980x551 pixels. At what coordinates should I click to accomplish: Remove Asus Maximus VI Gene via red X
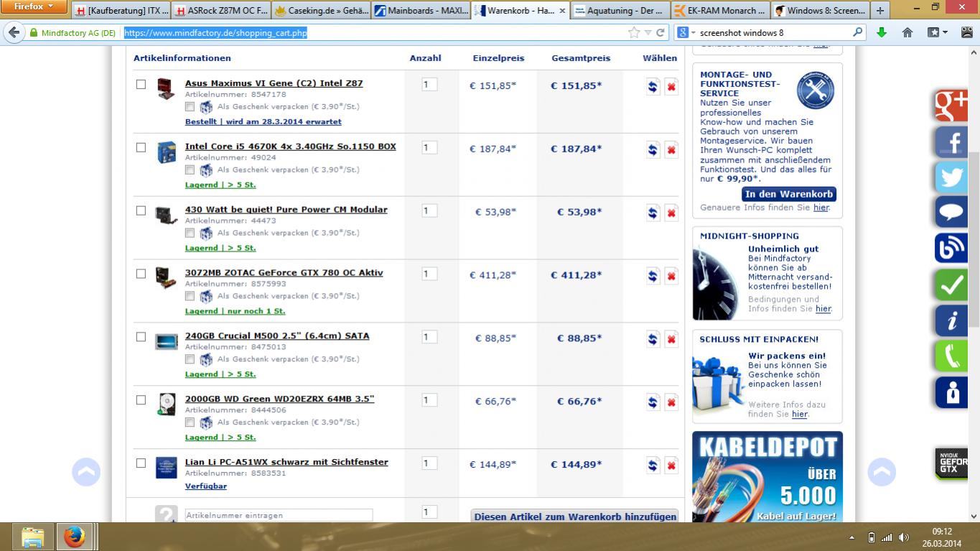click(x=671, y=86)
